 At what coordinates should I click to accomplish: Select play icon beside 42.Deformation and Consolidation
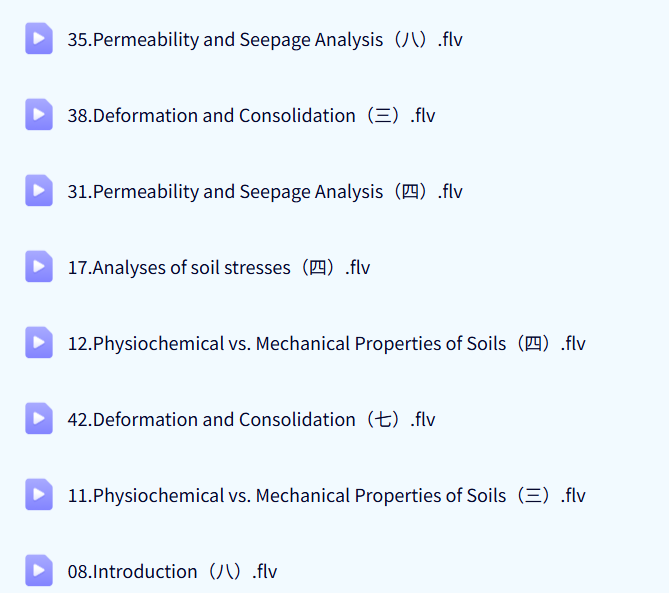pos(39,419)
